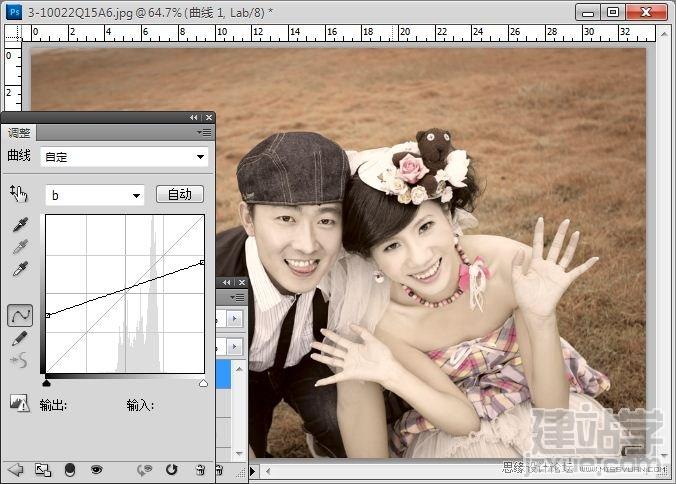Image resolution: width=676 pixels, height=484 pixels.
Task: Toggle the adjustment layer visibility eye
Action: click(97, 469)
